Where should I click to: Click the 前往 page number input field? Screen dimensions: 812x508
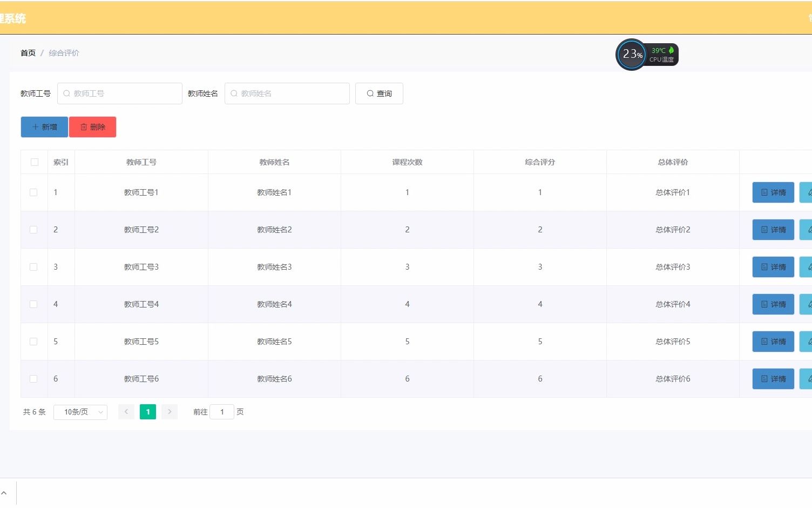(x=222, y=411)
